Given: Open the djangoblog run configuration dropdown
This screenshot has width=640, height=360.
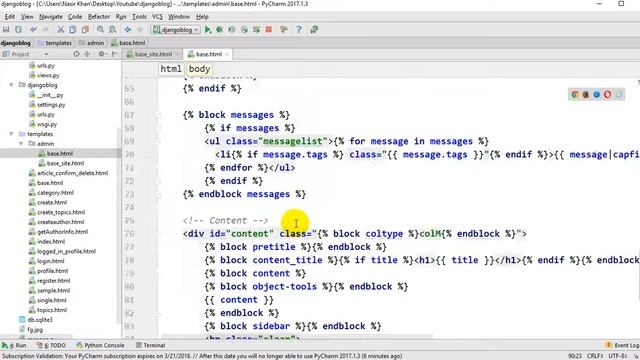Looking at the screenshot, I should tap(175, 29).
